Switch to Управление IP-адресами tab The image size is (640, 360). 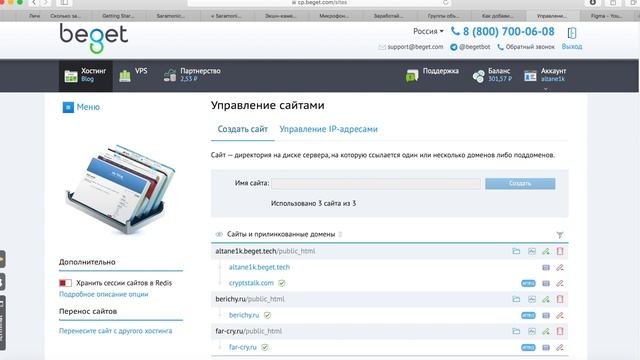(x=329, y=129)
